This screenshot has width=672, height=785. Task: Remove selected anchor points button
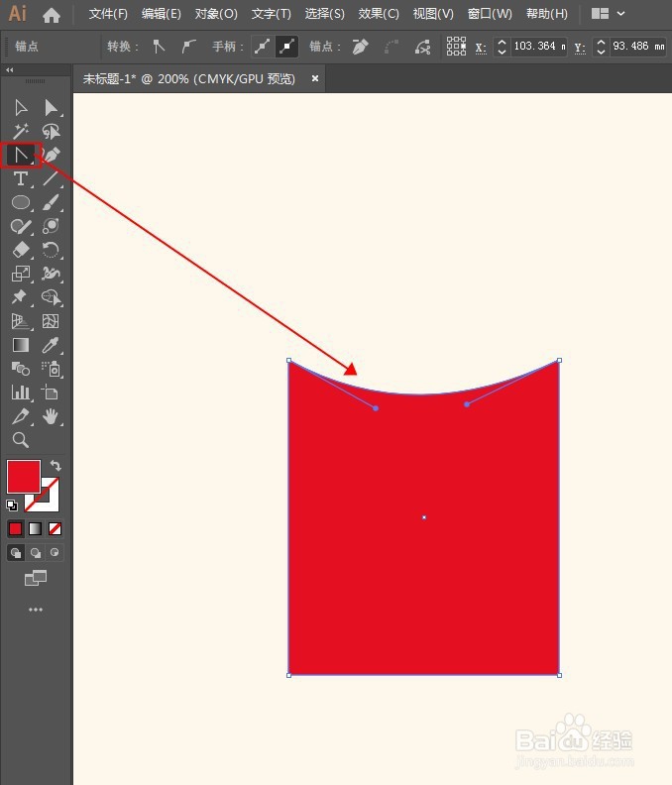pos(360,47)
